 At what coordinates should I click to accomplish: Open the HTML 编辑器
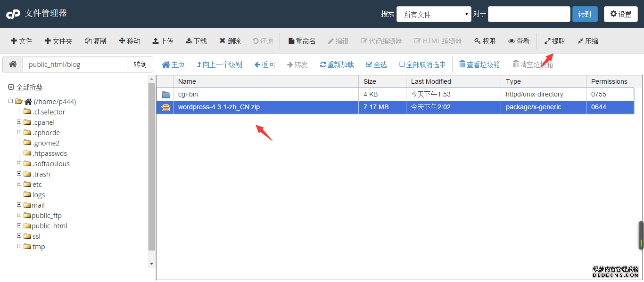[x=438, y=41]
